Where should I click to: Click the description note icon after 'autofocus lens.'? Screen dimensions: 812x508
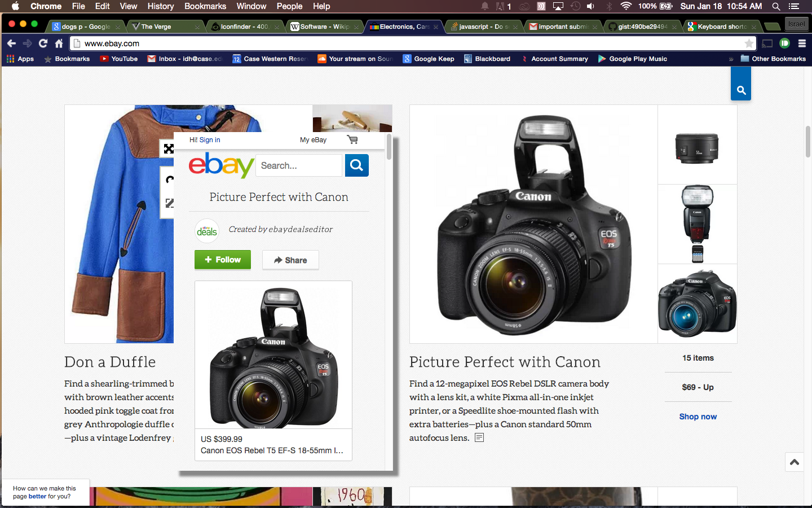[479, 437]
